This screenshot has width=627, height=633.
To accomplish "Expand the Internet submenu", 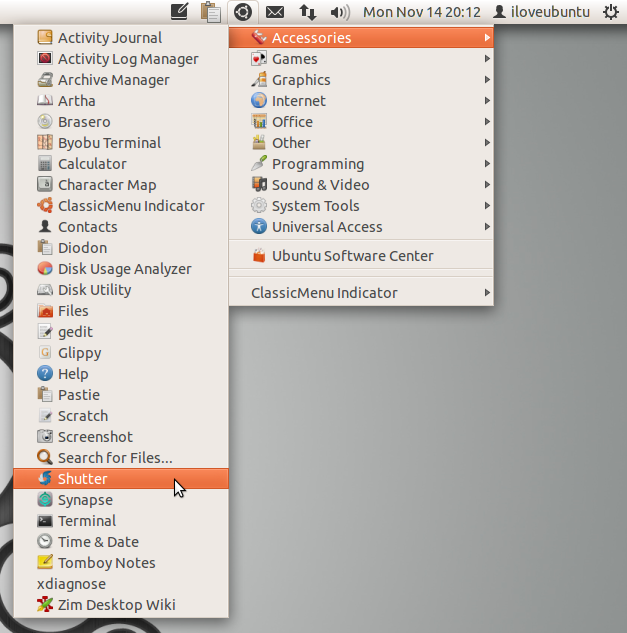I will tap(361, 101).
